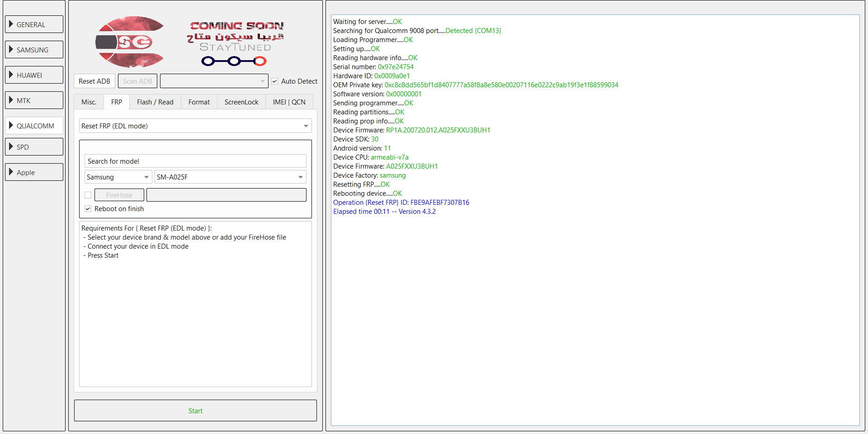Select the QUALCOMM sidebar module

tap(34, 125)
